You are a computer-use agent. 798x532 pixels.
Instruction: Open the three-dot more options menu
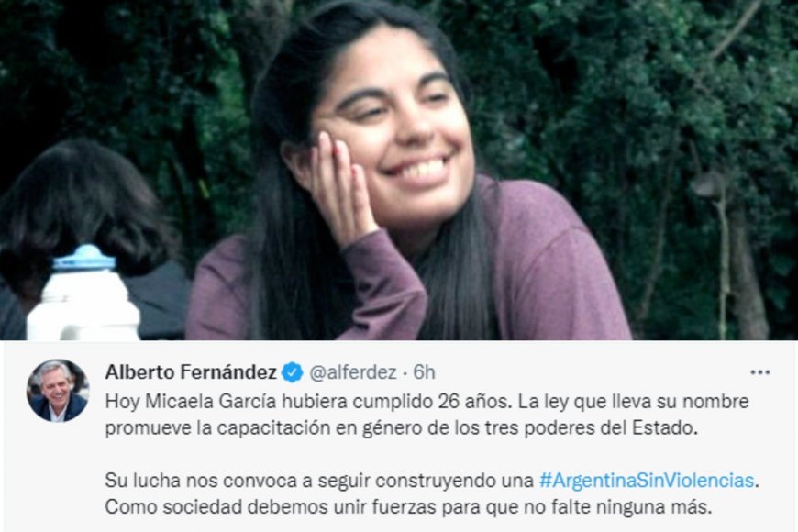[759, 372]
